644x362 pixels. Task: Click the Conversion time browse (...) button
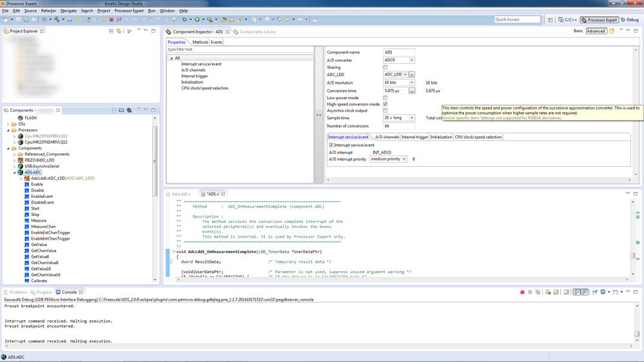coord(412,91)
